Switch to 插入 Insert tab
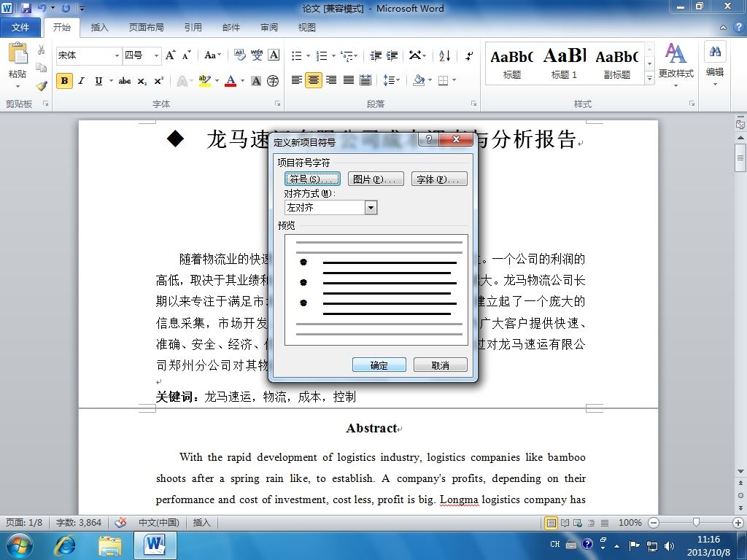Image resolution: width=747 pixels, height=560 pixels. click(x=99, y=28)
